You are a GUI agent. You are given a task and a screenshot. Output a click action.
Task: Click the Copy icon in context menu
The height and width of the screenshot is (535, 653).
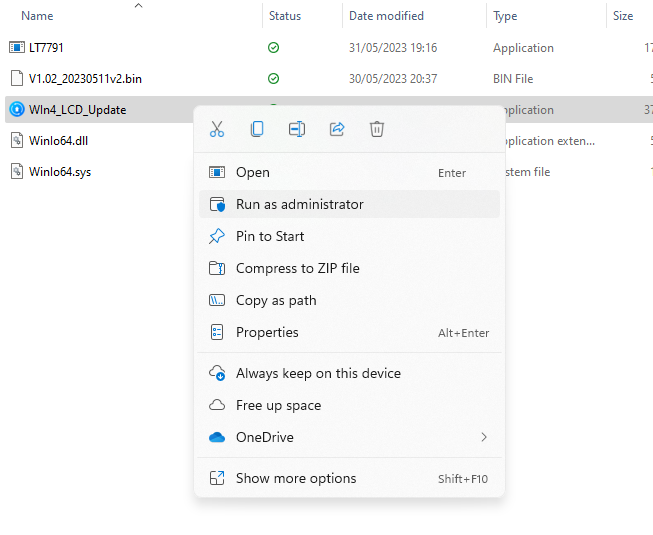pos(257,129)
